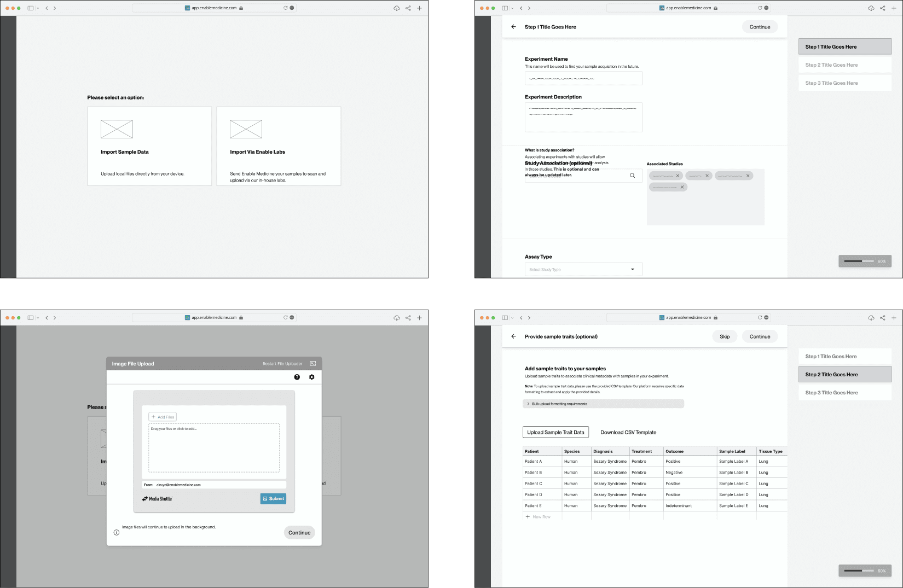Click the icon right of Restart File Uploader
The height and width of the screenshot is (588, 903).
313,364
